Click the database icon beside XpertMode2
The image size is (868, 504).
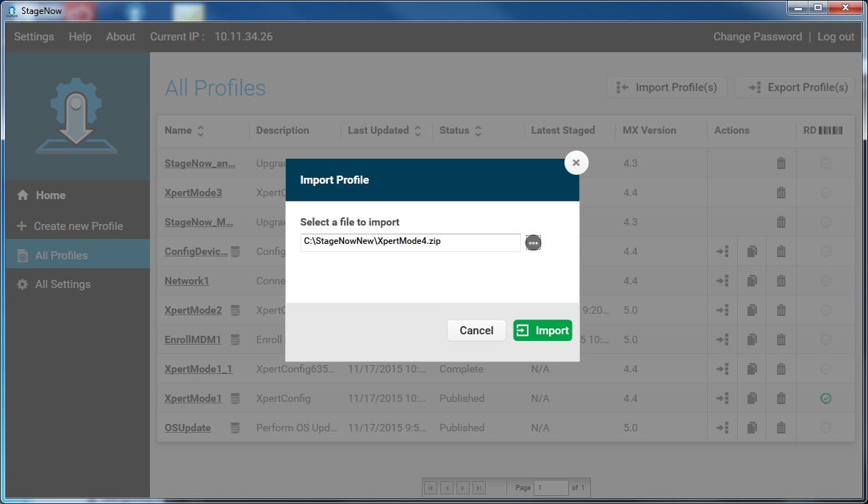[x=235, y=310]
